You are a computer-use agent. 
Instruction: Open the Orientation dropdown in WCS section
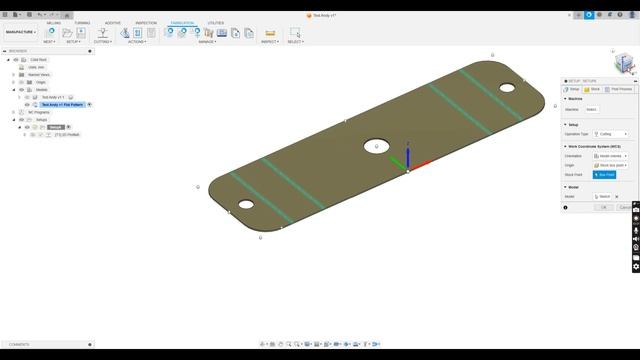click(611, 156)
